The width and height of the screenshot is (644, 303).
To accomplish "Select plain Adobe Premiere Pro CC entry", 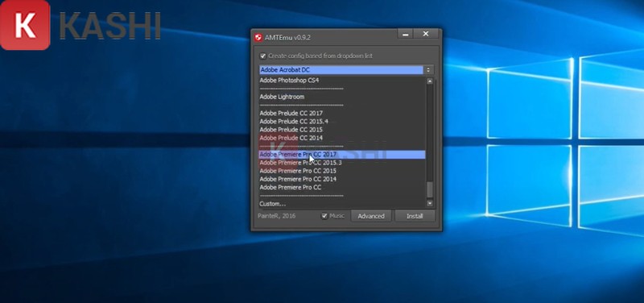I will tap(343, 187).
